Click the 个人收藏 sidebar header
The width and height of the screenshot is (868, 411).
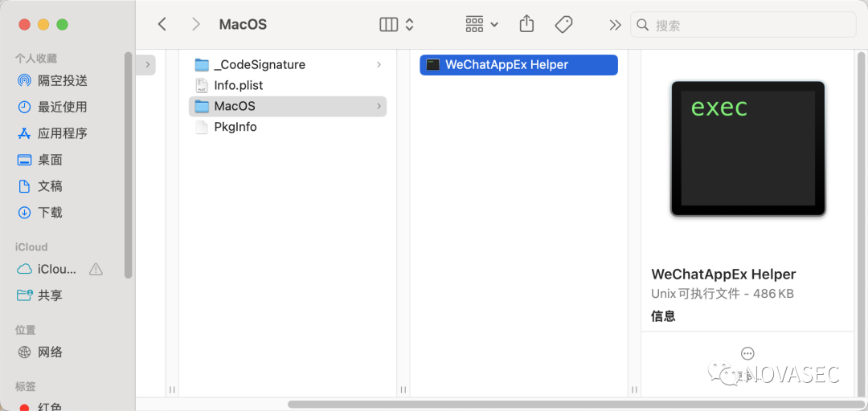(36, 59)
